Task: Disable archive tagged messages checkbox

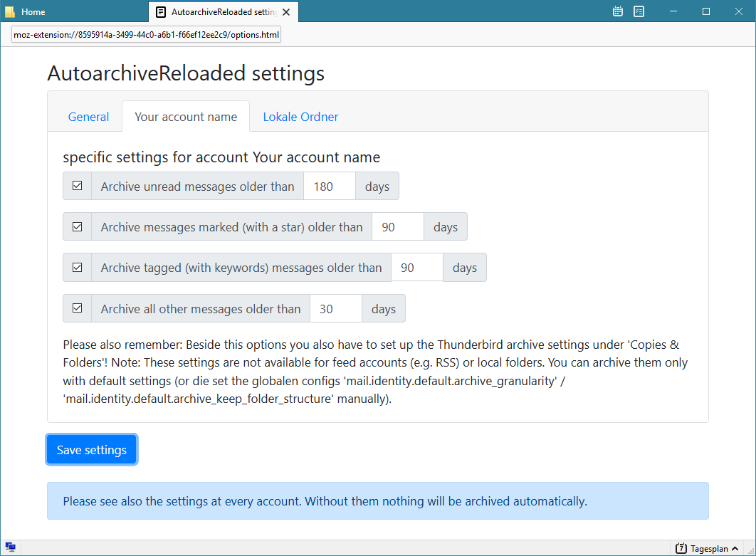Action: 78,268
